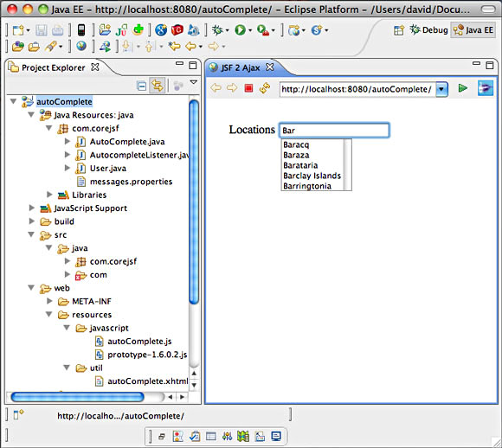Click the green Go to URL arrow

(x=463, y=88)
